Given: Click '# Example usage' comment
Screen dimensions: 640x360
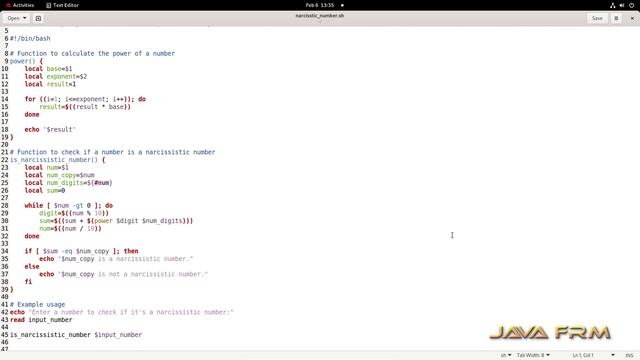Looking at the screenshot, I should pos(37,304).
